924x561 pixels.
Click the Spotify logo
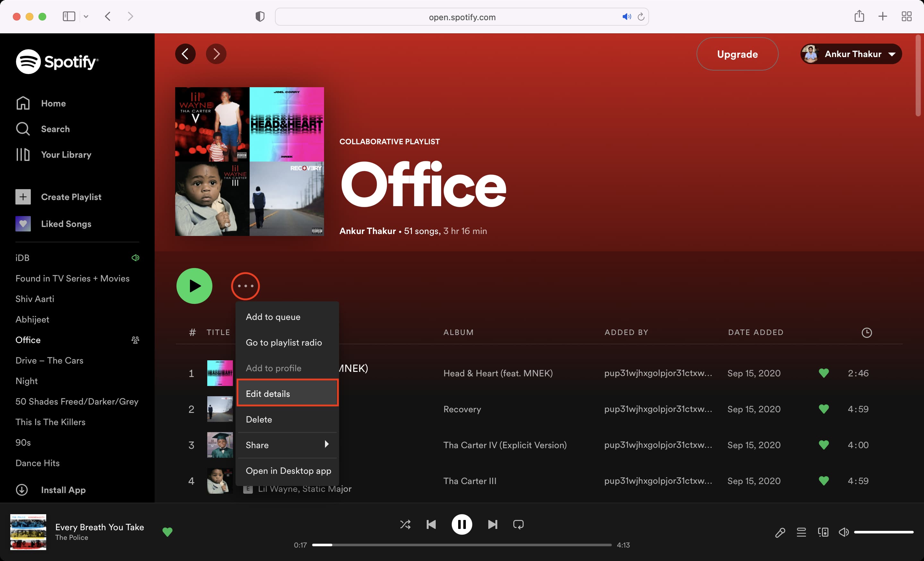point(57,62)
